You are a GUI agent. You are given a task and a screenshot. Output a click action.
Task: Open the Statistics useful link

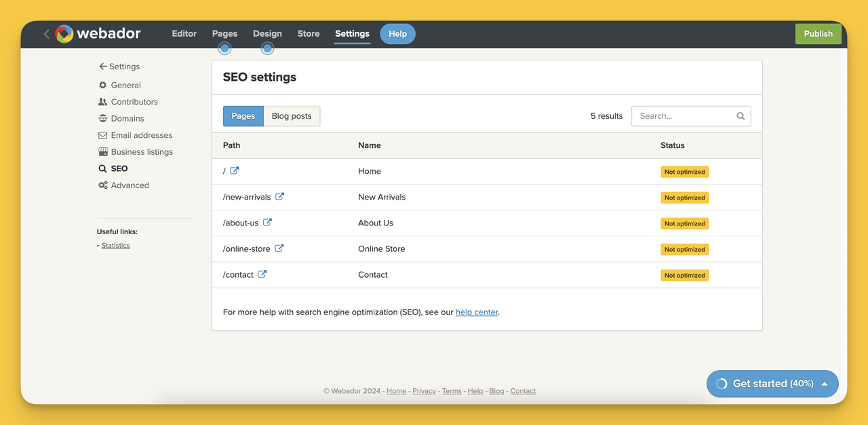116,246
